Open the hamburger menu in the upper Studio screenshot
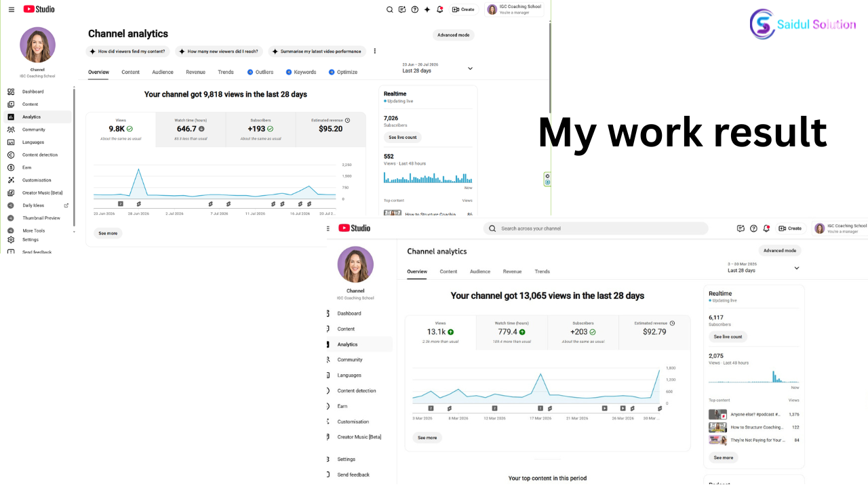The width and height of the screenshot is (868, 488). (x=11, y=9)
